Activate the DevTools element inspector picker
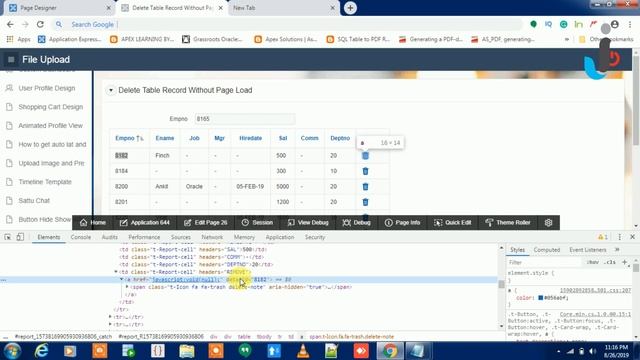Screen dimensions: 640x360 click(x=8, y=237)
